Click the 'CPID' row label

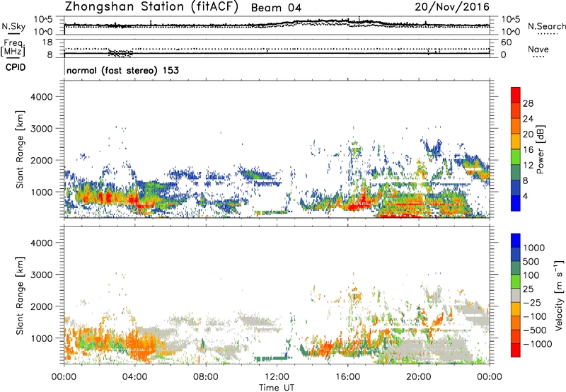(16, 67)
